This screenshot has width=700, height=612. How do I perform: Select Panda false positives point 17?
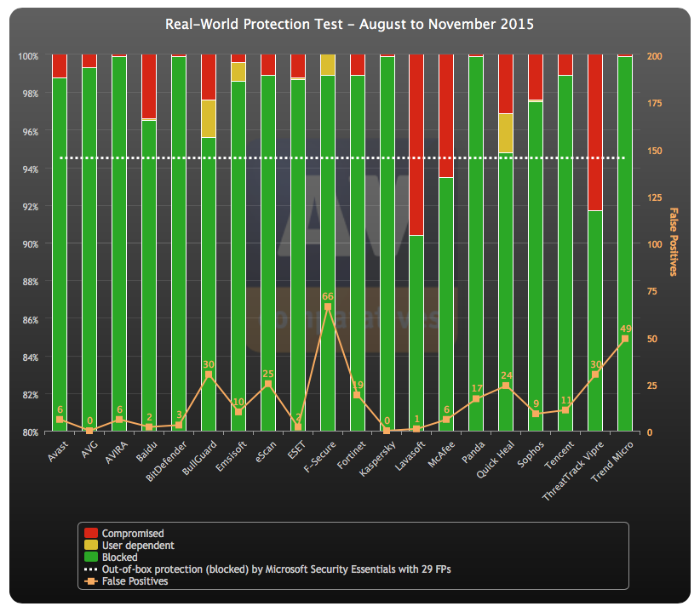[476, 399]
